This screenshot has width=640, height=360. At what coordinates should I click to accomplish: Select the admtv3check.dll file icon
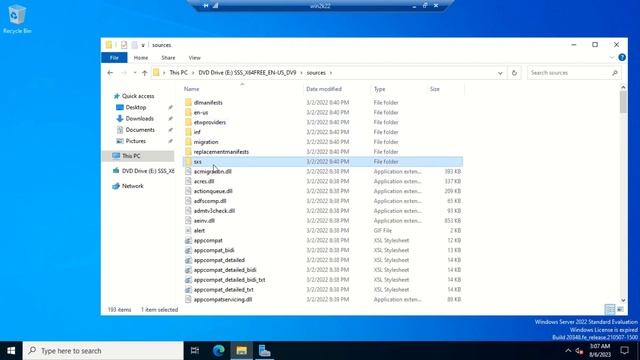point(188,211)
